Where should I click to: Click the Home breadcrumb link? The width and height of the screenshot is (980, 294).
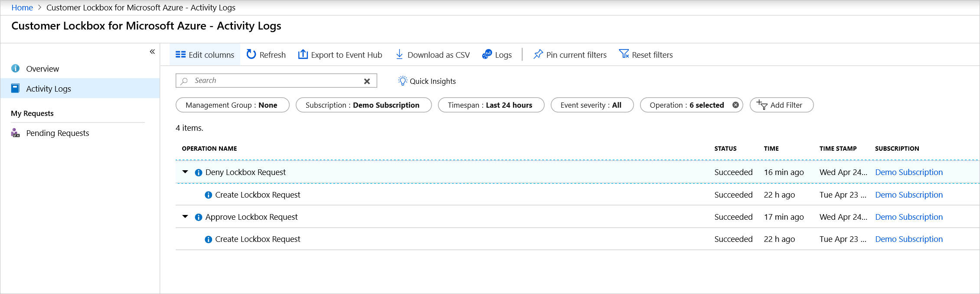click(x=22, y=7)
